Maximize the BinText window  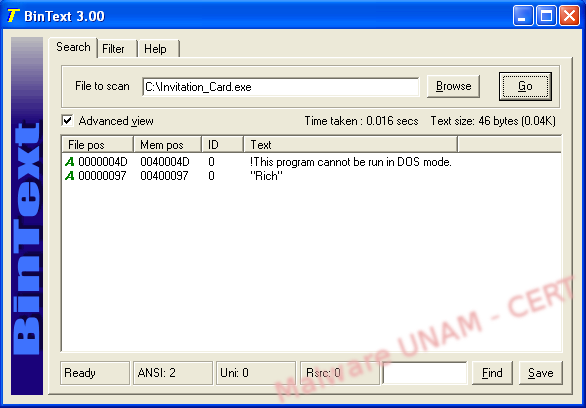tap(546, 16)
